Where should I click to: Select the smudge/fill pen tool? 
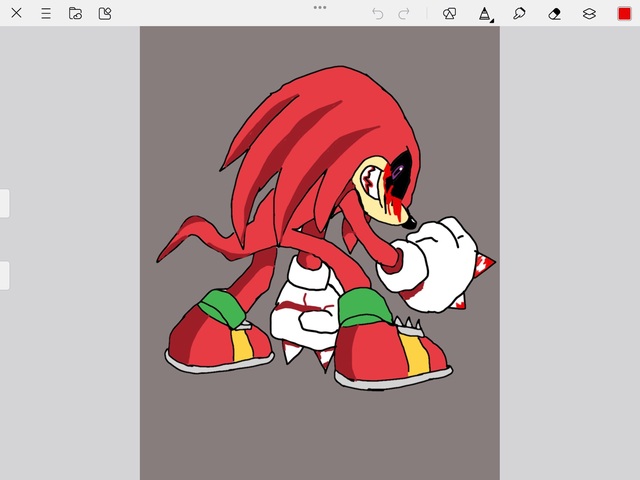[x=519, y=13]
